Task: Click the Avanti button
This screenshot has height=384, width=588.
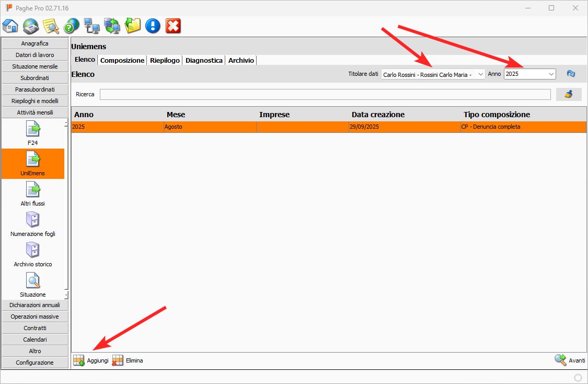Action: [x=570, y=360]
